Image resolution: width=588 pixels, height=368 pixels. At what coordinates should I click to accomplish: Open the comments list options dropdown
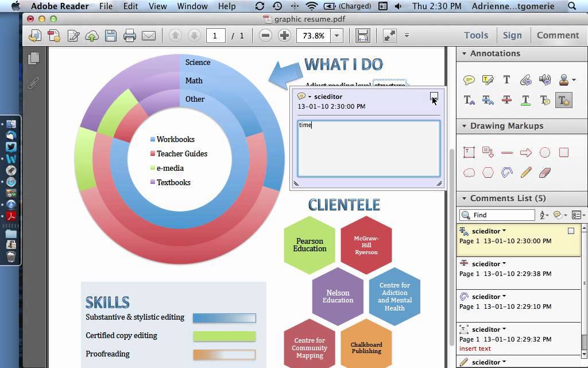tap(578, 215)
